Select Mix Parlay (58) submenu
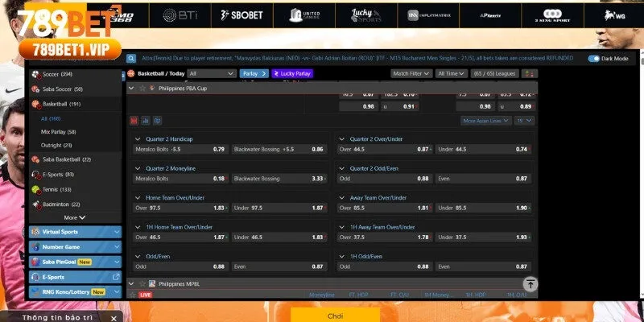The image size is (644, 322). point(58,132)
